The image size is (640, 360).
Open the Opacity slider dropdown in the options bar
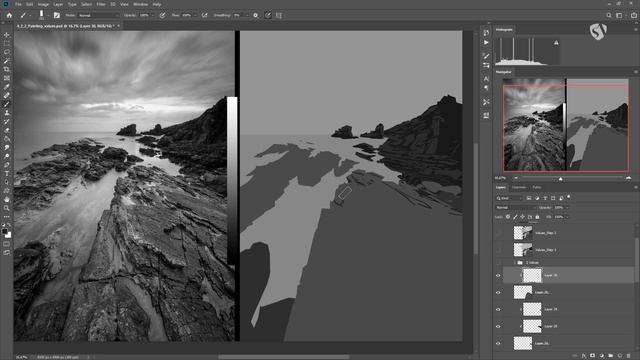click(153, 15)
